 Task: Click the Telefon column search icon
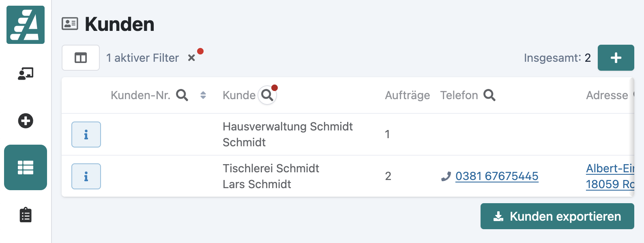489,95
